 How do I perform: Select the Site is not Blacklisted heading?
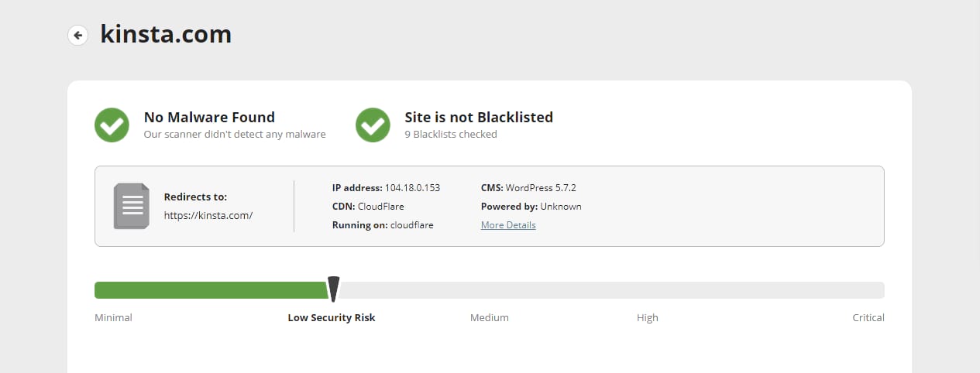479,118
